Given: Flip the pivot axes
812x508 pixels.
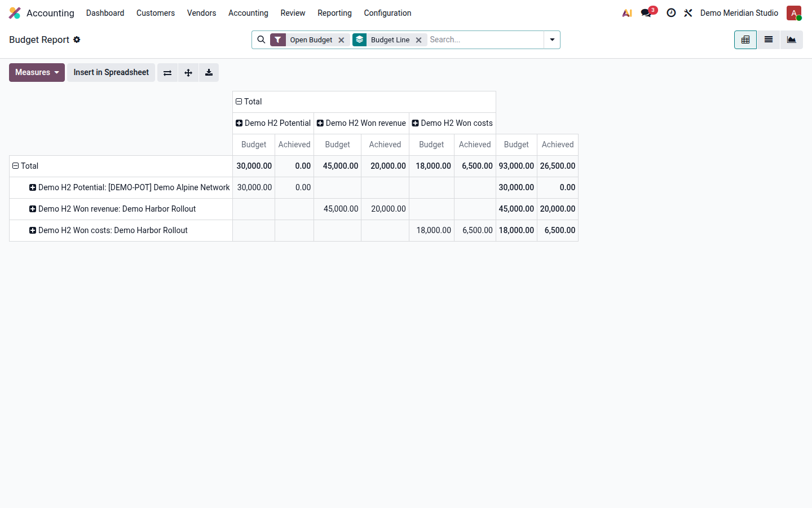Looking at the screenshot, I should click(x=167, y=72).
